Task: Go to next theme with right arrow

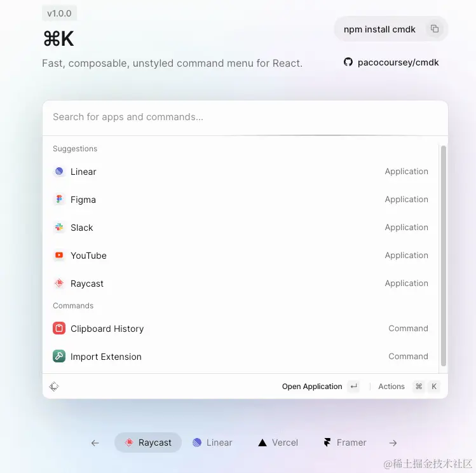Action: coord(393,443)
